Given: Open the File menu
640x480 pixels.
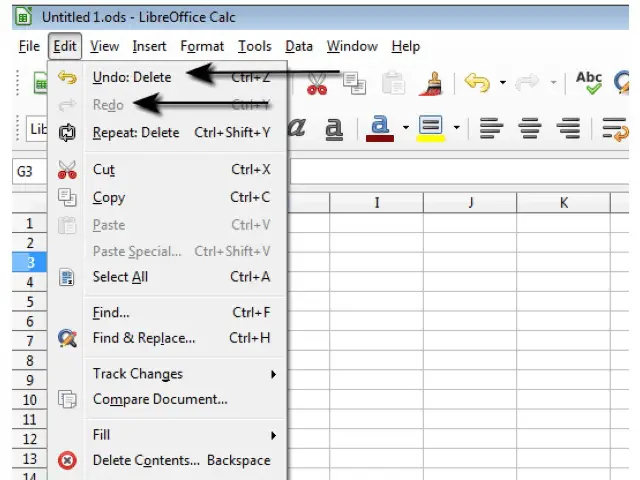Looking at the screenshot, I should coord(29,47).
